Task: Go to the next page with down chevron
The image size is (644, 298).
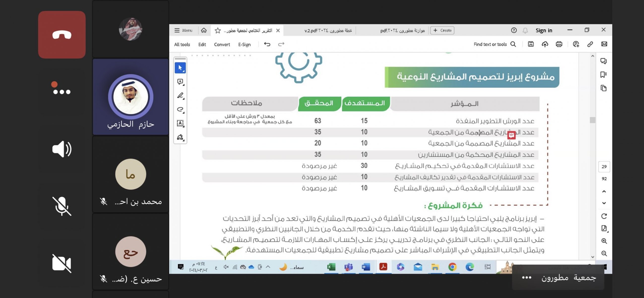Action: coord(604,203)
